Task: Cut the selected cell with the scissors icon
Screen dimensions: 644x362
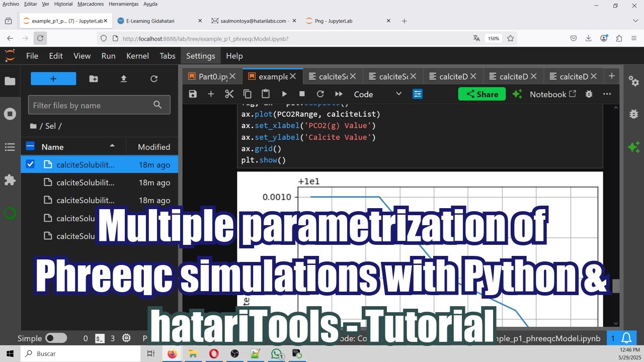Action: [229, 94]
